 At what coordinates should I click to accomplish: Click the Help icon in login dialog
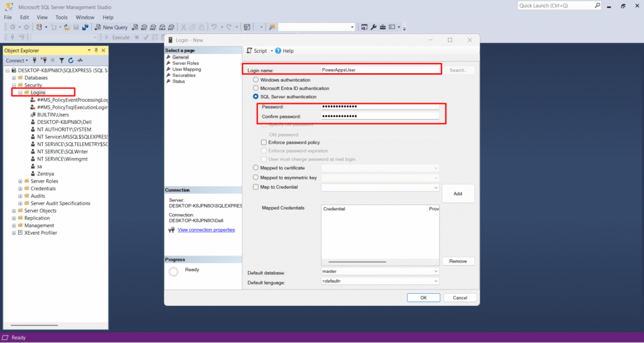tap(278, 50)
